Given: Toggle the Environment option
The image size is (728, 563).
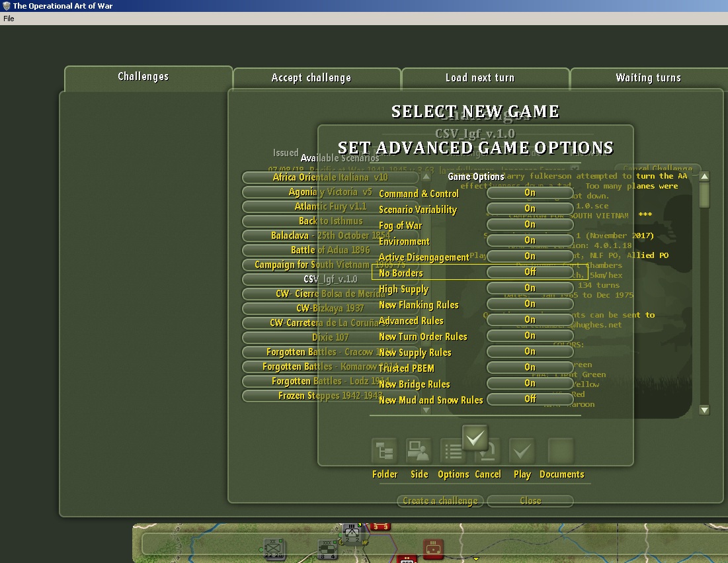Looking at the screenshot, I should point(530,240).
